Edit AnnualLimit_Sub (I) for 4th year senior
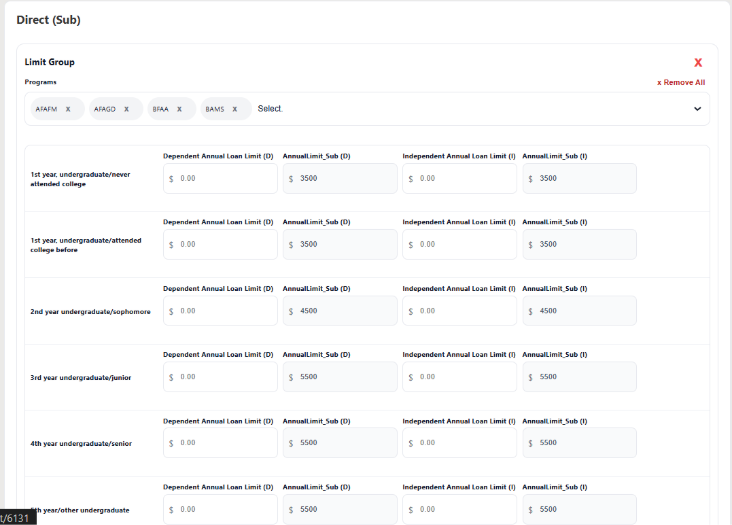 click(x=579, y=442)
